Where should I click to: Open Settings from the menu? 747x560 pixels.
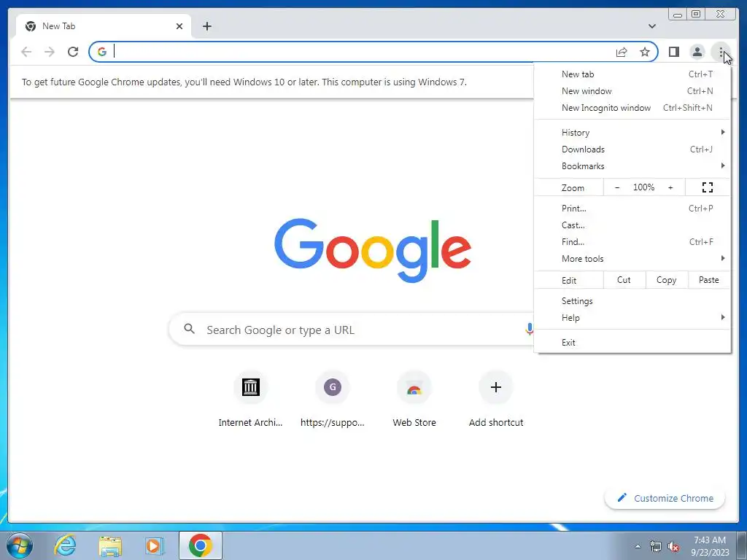[x=632, y=301]
